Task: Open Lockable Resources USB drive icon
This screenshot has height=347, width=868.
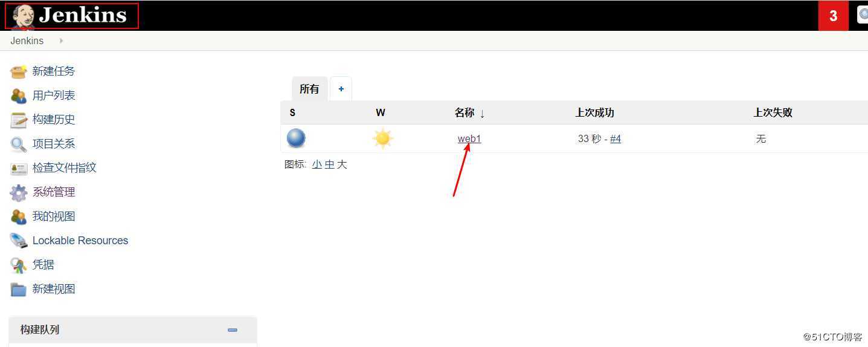Action: click(19, 241)
